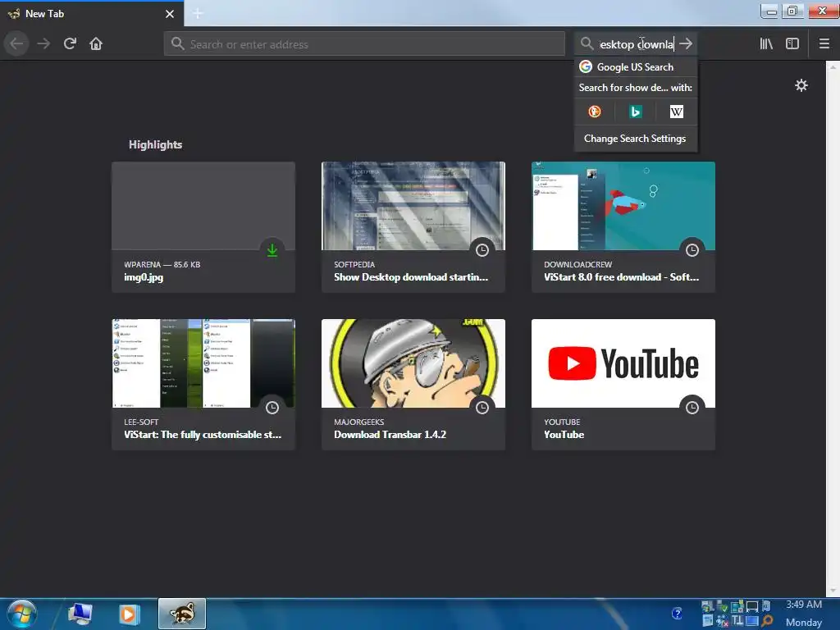This screenshot has height=630, width=840.
Task: Click 'Download Transbar 1.4.2' title
Action: point(390,435)
